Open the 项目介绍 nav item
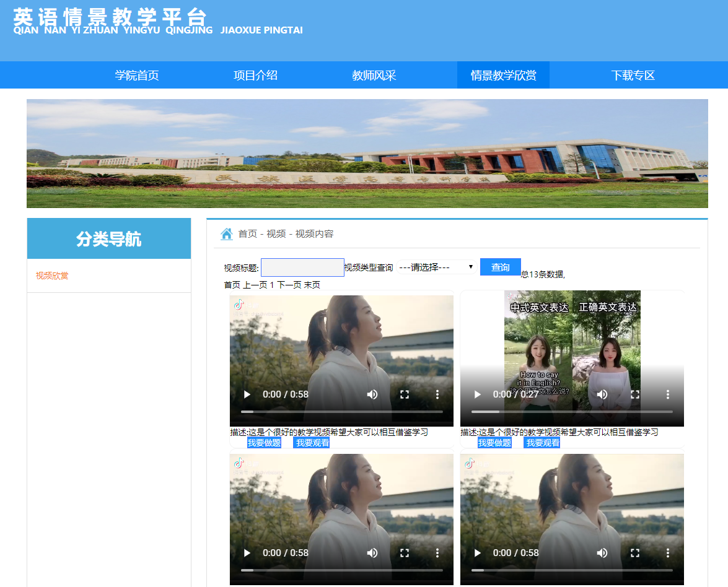728x587 pixels. [255, 75]
